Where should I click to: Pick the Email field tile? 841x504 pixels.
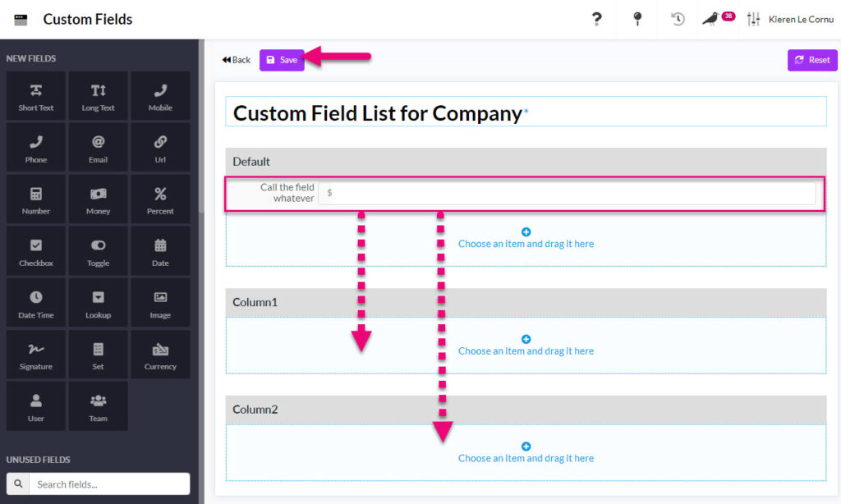[99, 148]
